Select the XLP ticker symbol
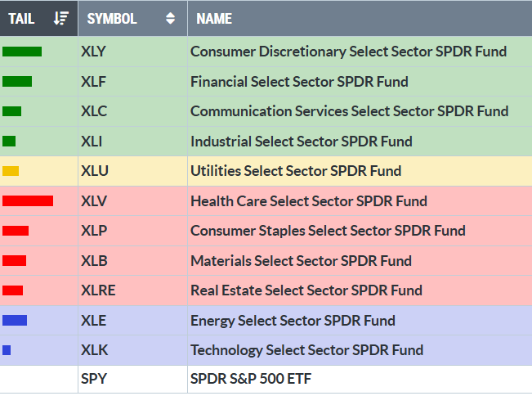The height and width of the screenshot is (396, 532). coord(94,231)
